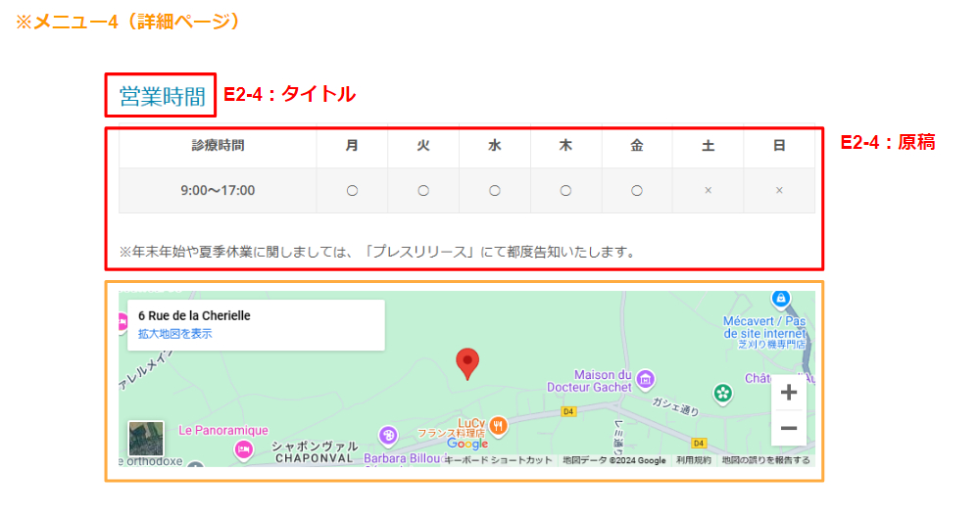Image resolution: width=980 pixels, height=519 pixels.
Task: Click the LuCy restaurant fork icon
Action: [x=498, y=426]
